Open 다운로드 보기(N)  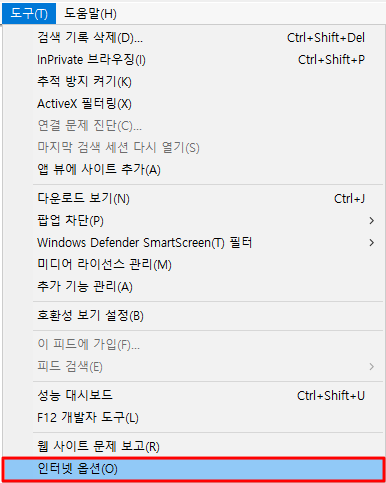point(193,199)
